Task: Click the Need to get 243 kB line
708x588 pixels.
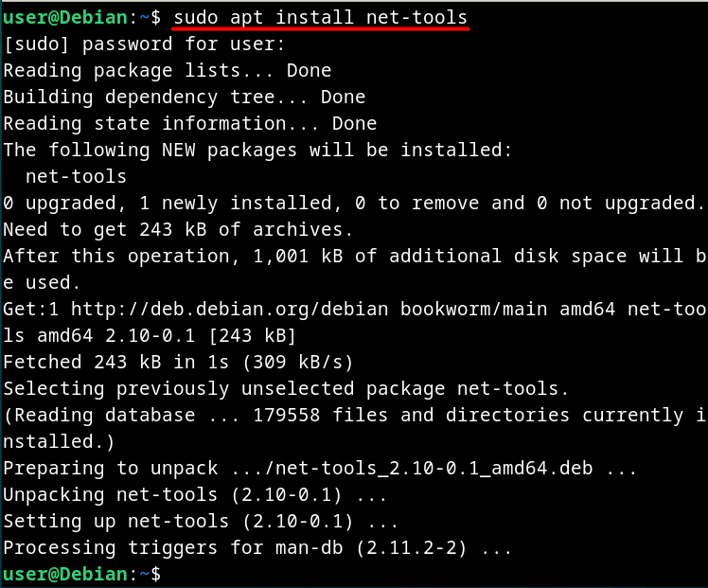Action: tap(177, 230)
